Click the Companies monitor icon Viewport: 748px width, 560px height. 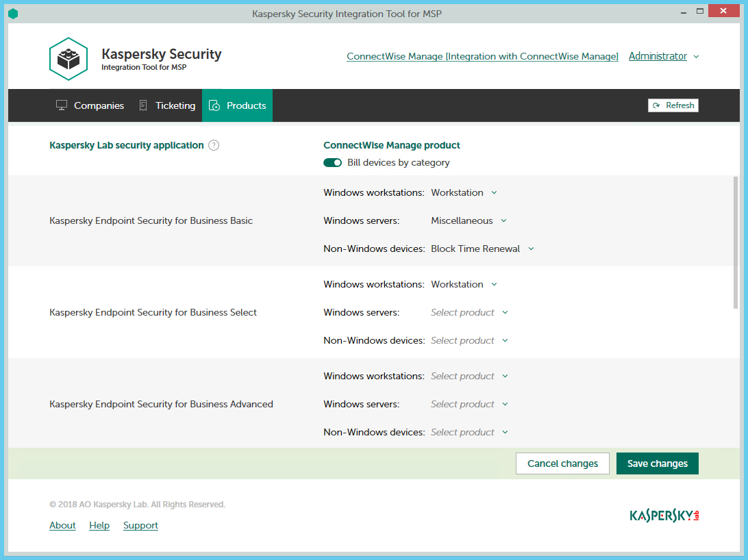coord(62,105)
